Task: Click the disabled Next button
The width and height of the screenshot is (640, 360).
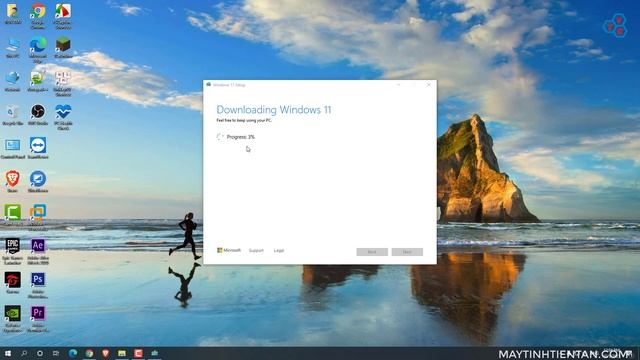Action: pos(407,252)
